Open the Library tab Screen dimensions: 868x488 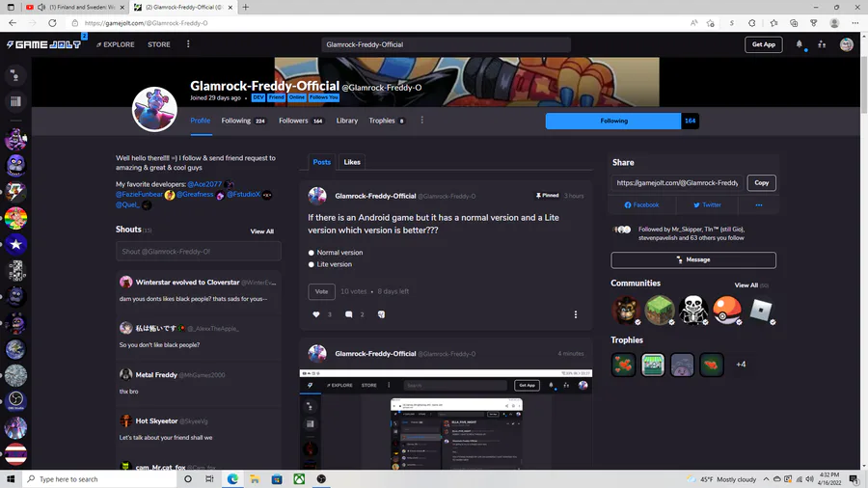(347, 121)
